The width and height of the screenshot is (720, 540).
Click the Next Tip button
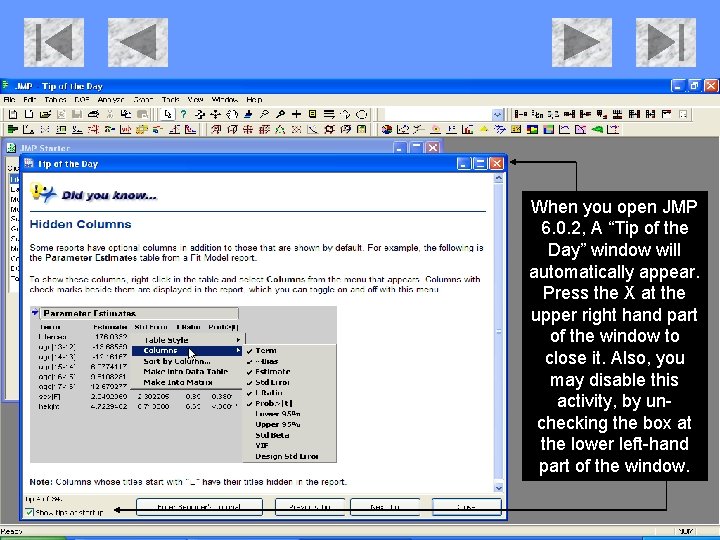(385, 507)
